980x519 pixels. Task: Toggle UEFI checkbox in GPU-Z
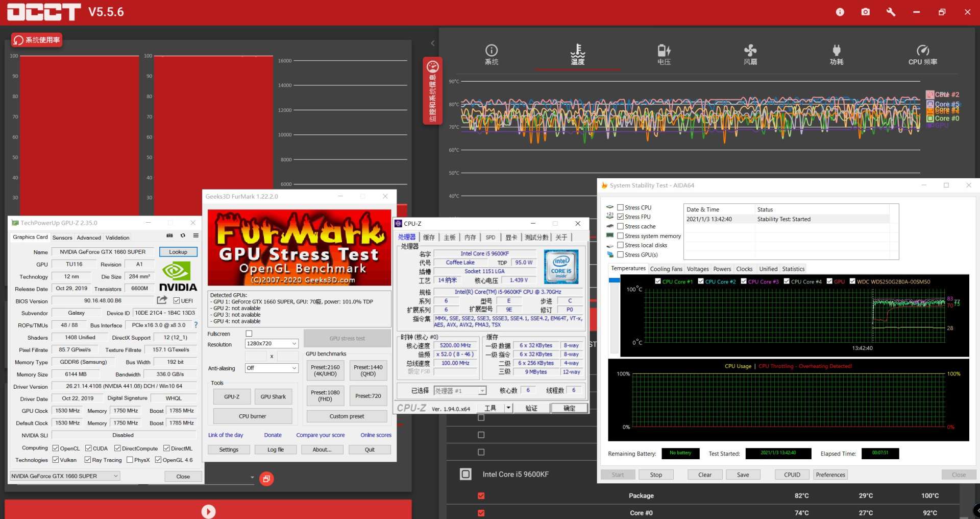(177, 301)
